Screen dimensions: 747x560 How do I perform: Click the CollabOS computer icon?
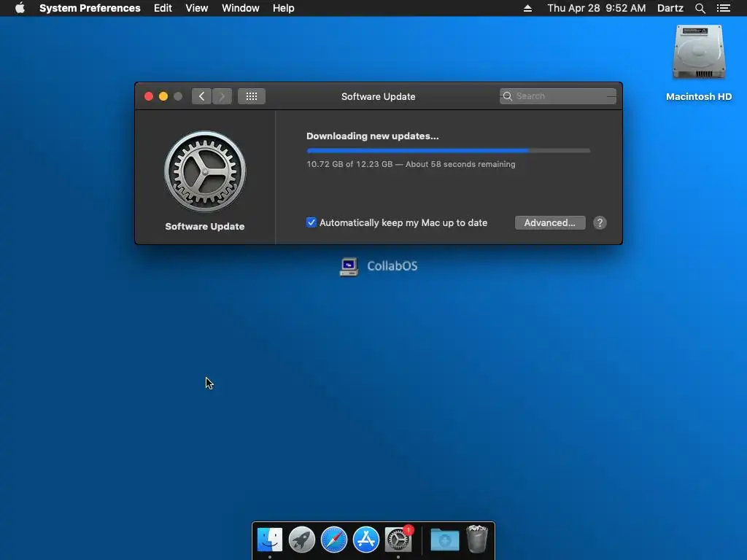(349, 267)
